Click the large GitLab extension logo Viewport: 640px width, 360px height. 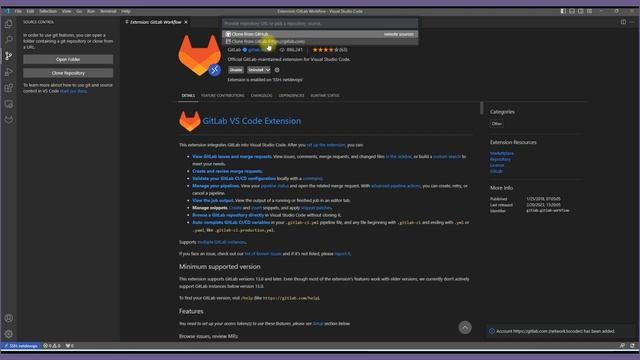tap(200, 56)
